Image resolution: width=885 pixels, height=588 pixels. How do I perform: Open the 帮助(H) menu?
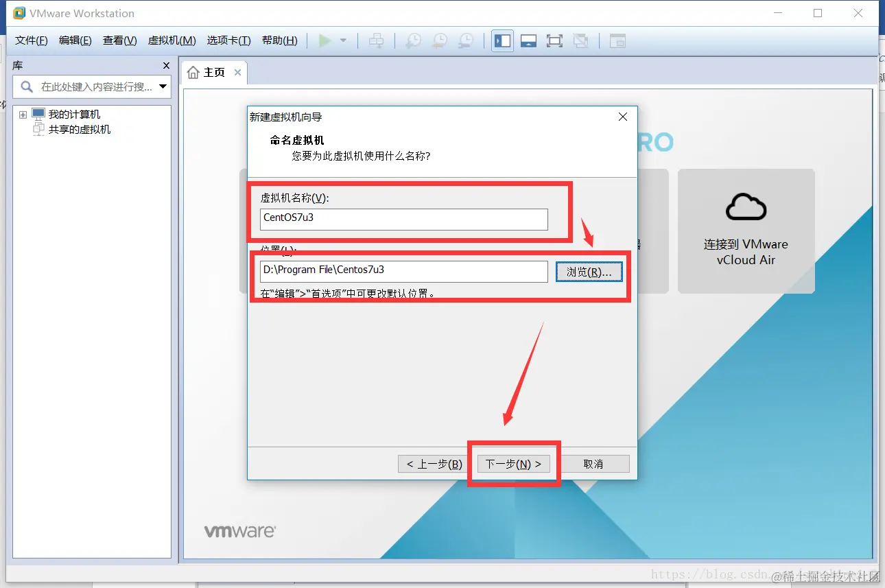(x=280, y=40)
